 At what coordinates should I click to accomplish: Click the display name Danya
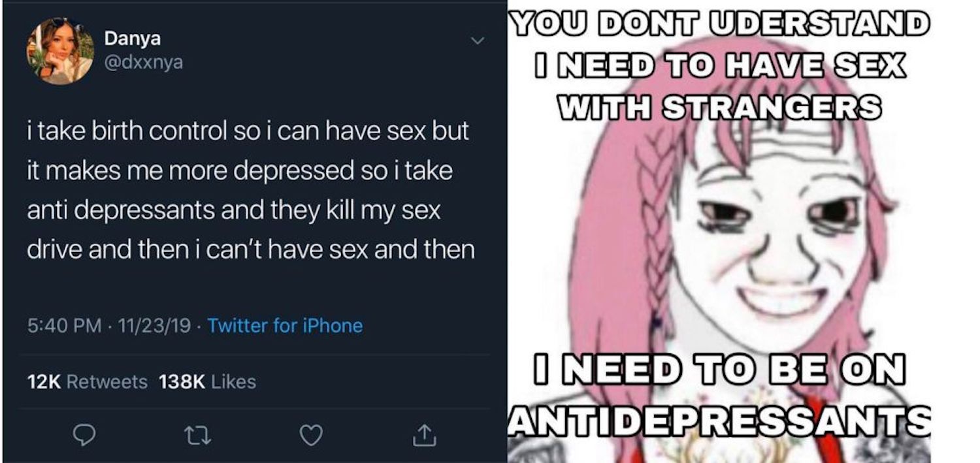click(133, 39)
